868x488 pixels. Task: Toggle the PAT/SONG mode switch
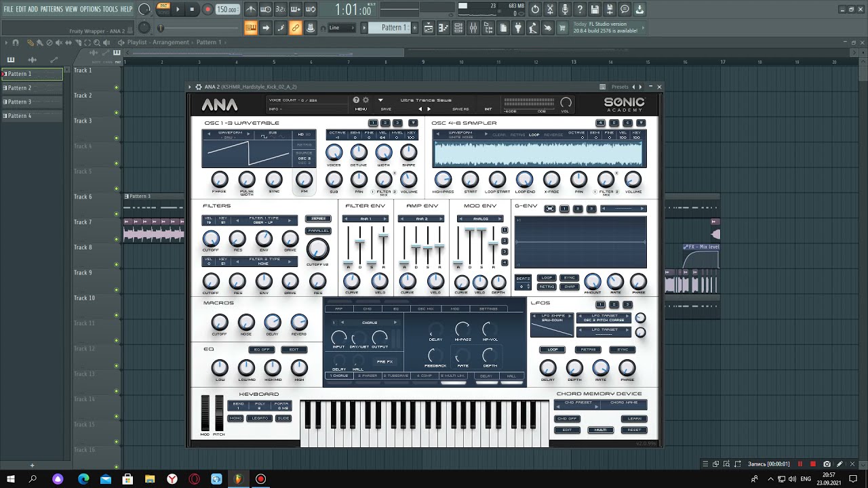pos(163,9)
